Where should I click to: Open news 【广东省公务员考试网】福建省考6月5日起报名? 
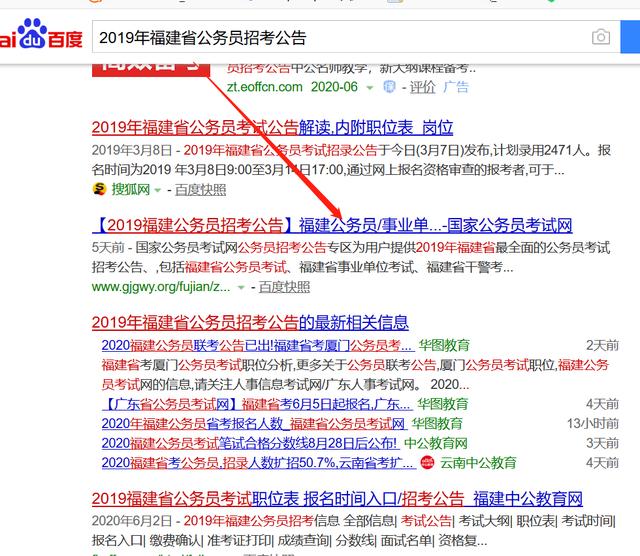(256, 404)
